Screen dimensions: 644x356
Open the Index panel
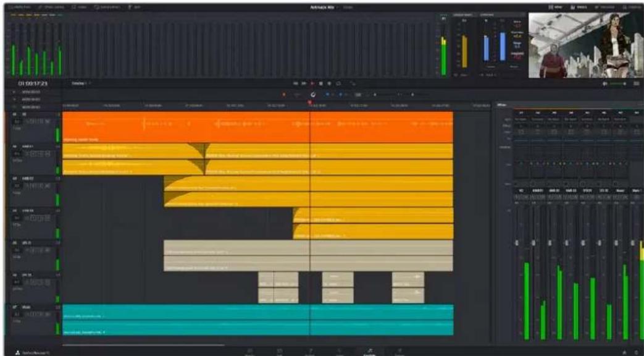click(80, 7)
